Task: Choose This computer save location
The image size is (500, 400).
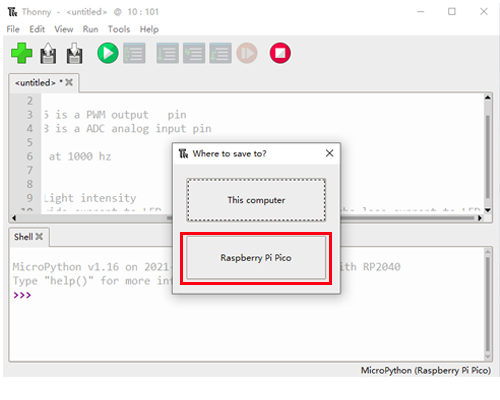Action: [256, 200]
